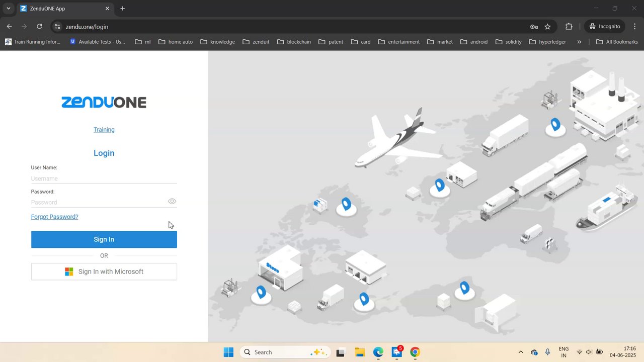Go back with browser back arrow

coord(10,27)
